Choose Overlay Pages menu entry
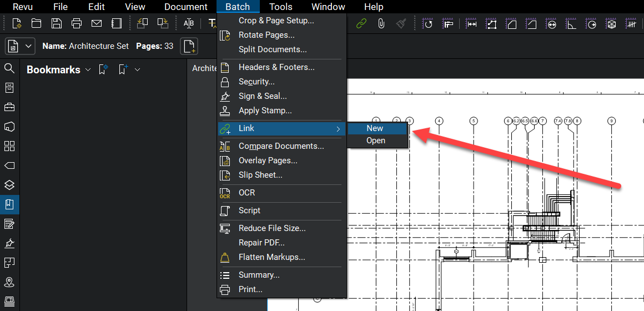The image size is (644, 311). [282, 160]
